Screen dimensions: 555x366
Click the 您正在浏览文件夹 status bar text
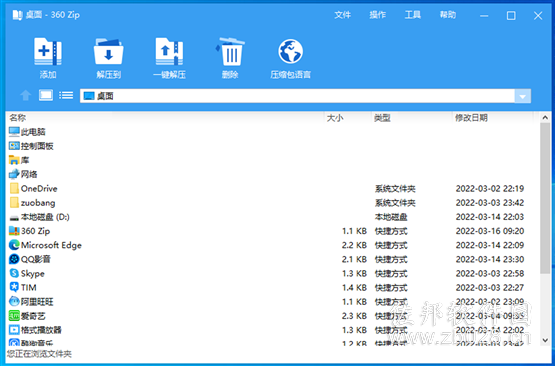39,353
